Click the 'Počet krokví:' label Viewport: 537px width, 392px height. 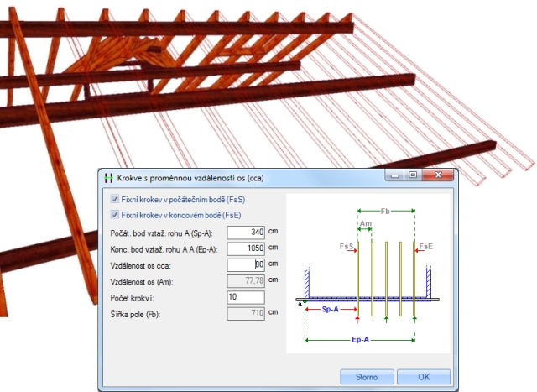[132, 298]
